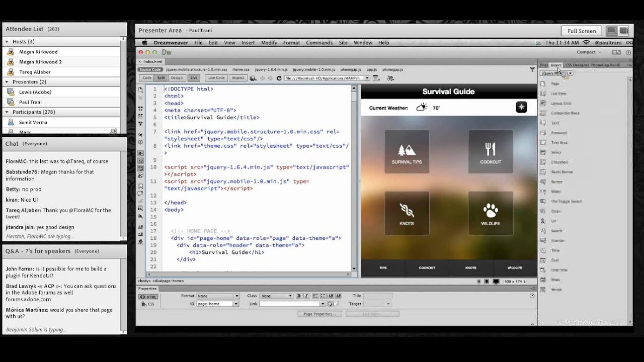Open the KNOTS tile in preview
The height and width of the screenshot is (362, 644).
(407, 213)
